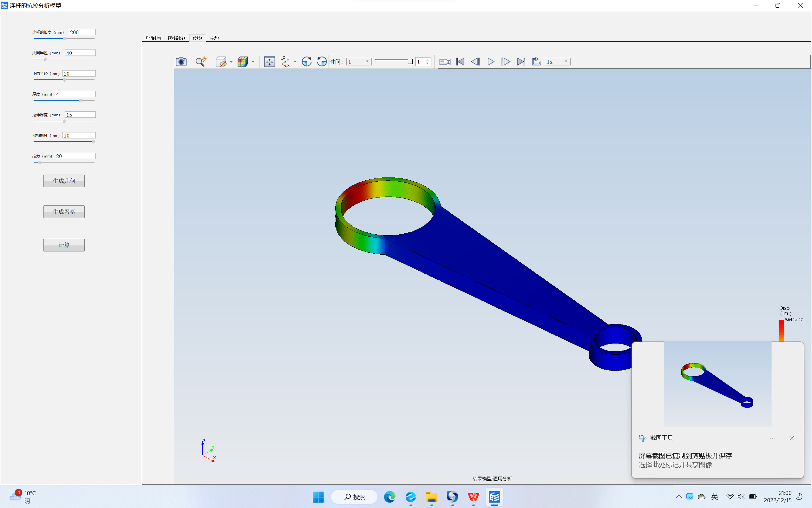Step forward one animation frame
Image resolution: width=812 pixels, height=508 pixels.
506,62
